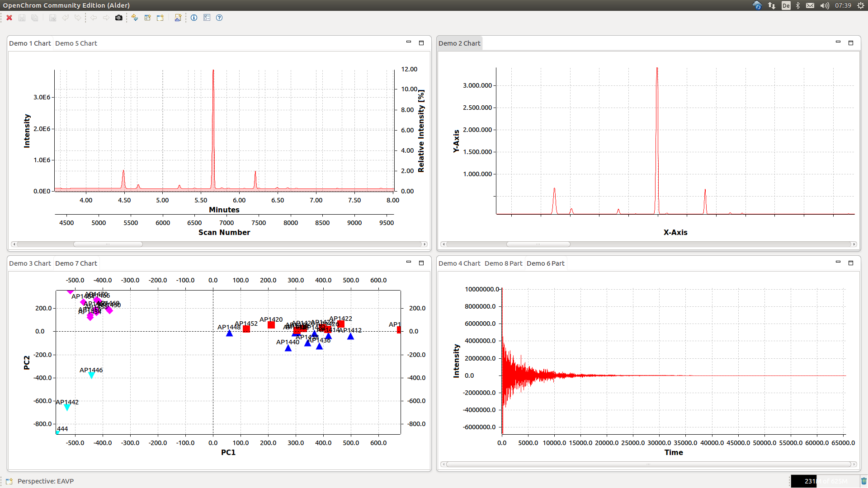The height and width of the screenshot is (488, 868).
Task: Click the red X delete icon in toolbar
Action: point(9,18)
